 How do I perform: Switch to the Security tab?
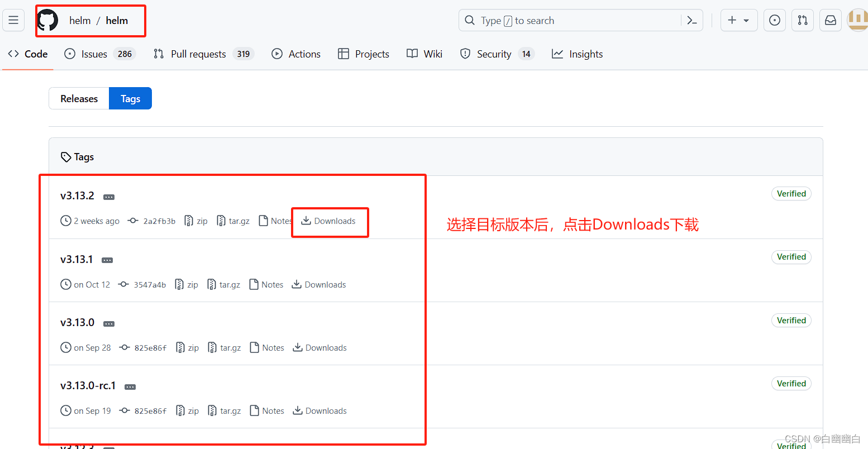tap(497, 54)
